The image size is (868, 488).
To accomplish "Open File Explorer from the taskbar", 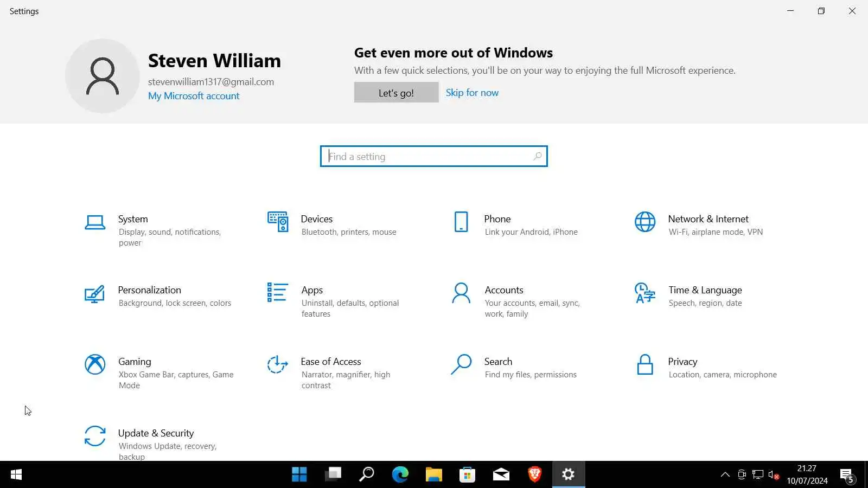I will 434,474.
